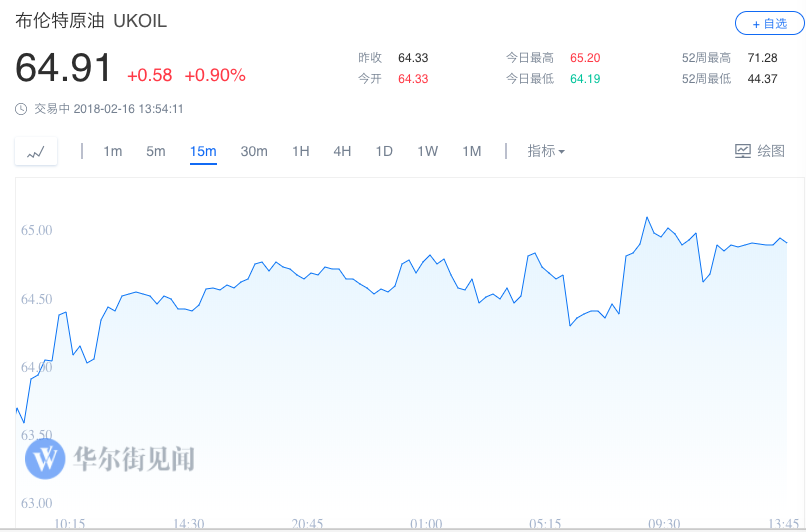The image size is (806, 532).
Task: Switch chart to 30m interval
Action: (254, 151)
